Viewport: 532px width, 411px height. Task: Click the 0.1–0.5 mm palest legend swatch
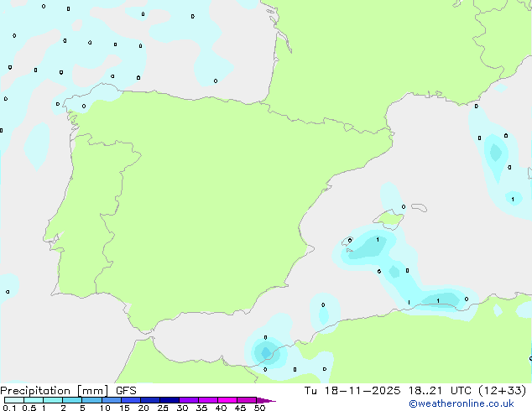(14, 400)
